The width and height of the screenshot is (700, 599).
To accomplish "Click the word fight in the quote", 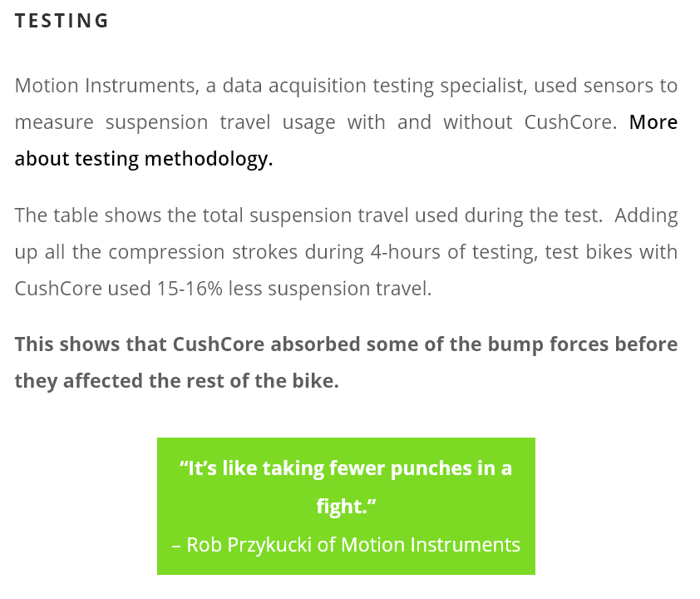I will point(342,507).
